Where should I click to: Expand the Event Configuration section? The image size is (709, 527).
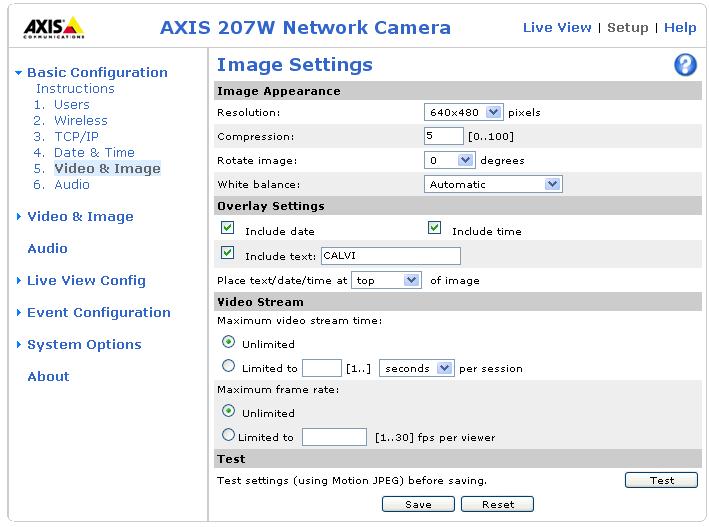[99, 313]
